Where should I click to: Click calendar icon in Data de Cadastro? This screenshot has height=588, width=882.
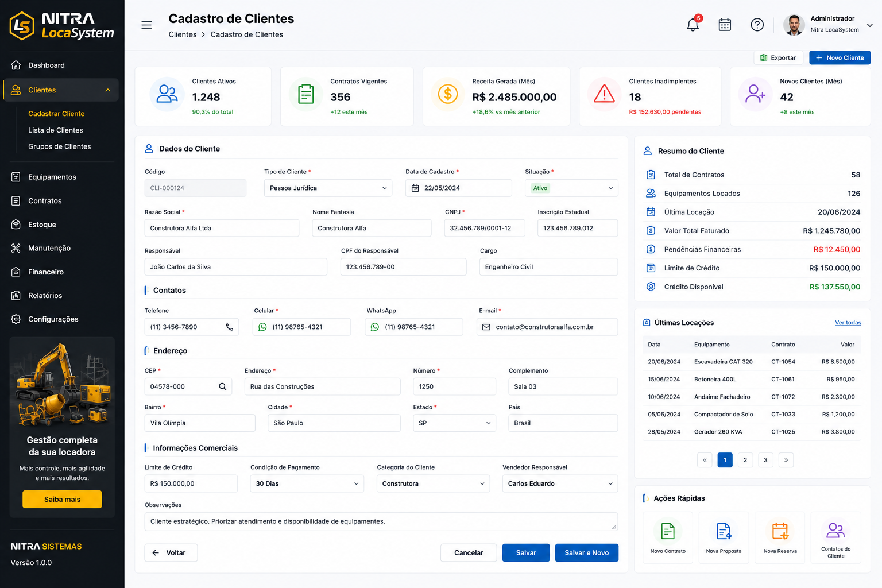click(415, 188)
